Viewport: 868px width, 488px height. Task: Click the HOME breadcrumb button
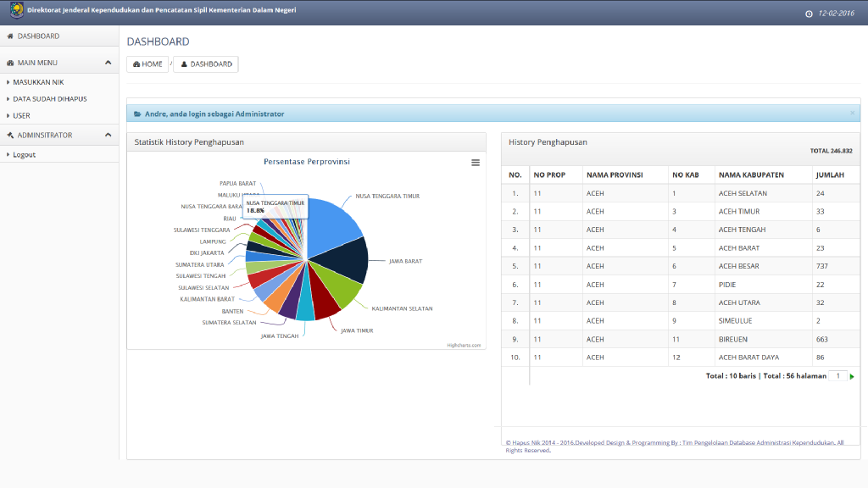tap(147, 64)
